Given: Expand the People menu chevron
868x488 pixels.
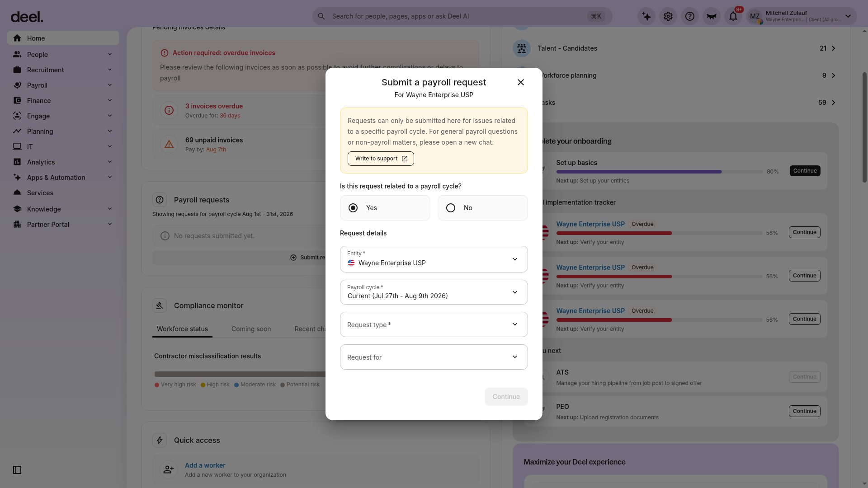Looking at the screenshot, I should coord(110,54).
